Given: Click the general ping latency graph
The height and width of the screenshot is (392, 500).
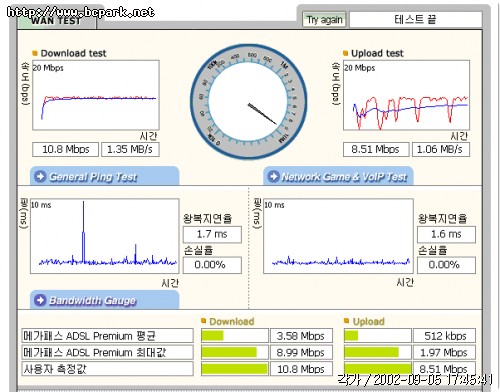Looking at the screenshot, I should pyautogui.click(x=105, y=236).
